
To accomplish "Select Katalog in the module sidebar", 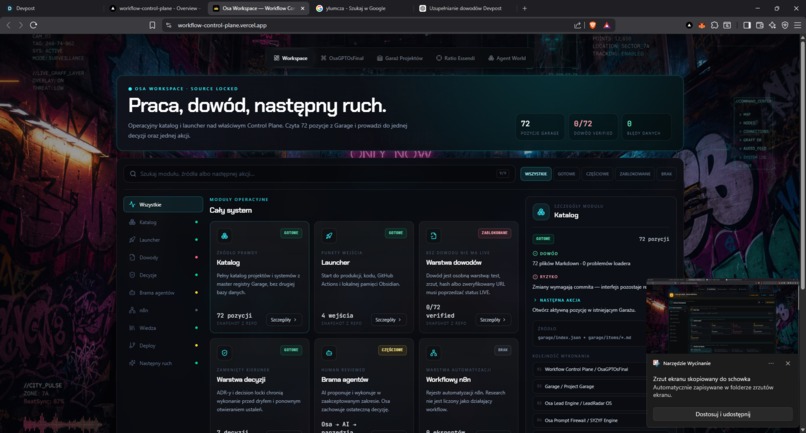I will (163, 222).
